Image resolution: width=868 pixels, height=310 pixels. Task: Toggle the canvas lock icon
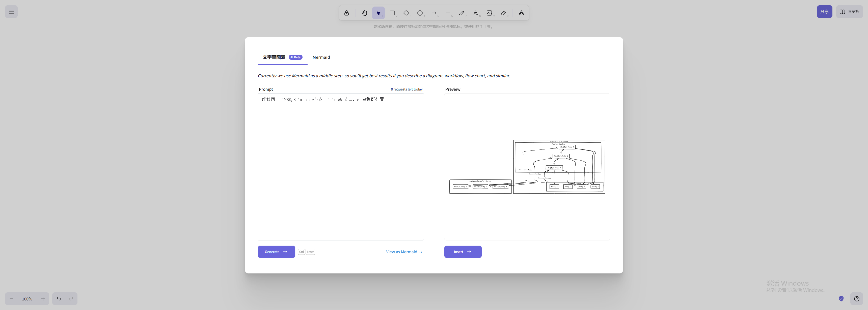click(x=346, y=13)
